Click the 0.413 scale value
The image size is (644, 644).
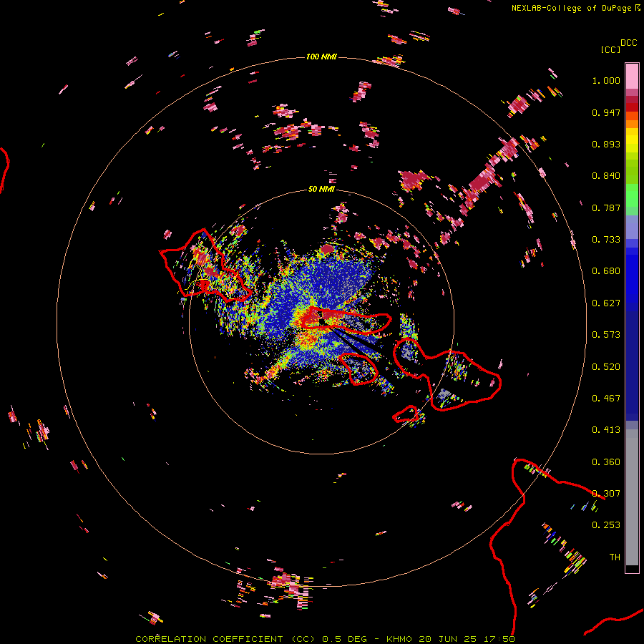(606, 430)
